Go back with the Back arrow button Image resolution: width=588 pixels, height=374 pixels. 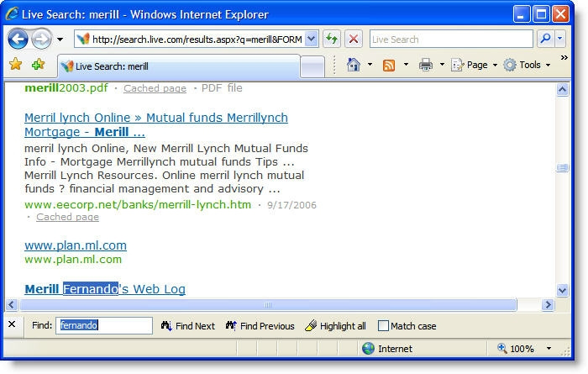click(18, 39)
